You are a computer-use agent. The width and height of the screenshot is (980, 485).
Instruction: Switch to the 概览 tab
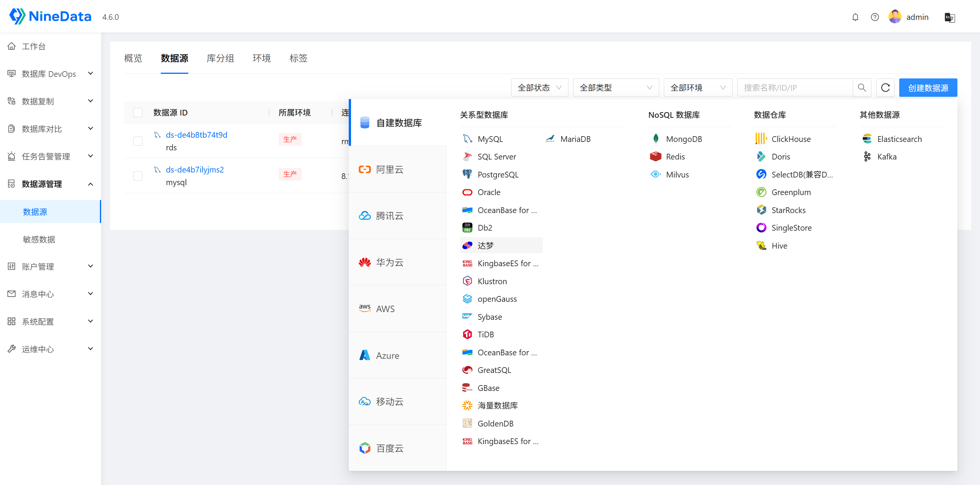coord(133,58)
